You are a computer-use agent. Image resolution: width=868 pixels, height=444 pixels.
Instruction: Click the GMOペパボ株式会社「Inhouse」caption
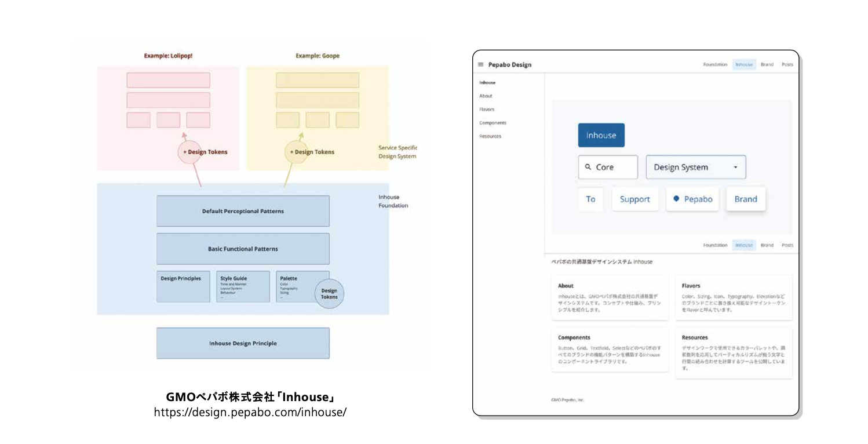pyautogui.click(x=250, y=398)
